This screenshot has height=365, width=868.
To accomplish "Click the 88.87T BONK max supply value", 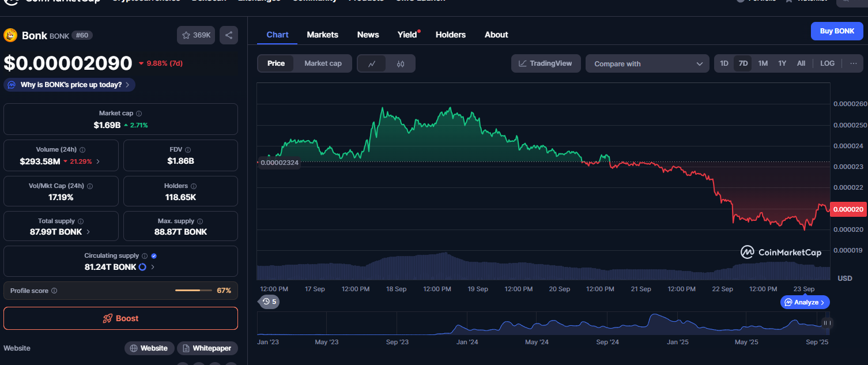I will 180,232.
